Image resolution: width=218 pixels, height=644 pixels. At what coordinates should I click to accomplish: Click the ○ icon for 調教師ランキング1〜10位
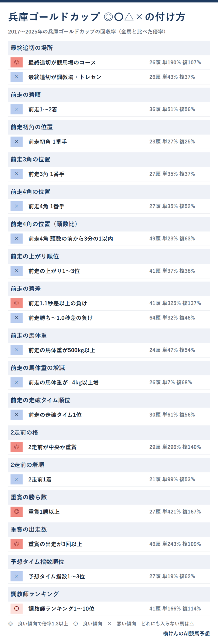pyautogui.click(x=16, y=609)
